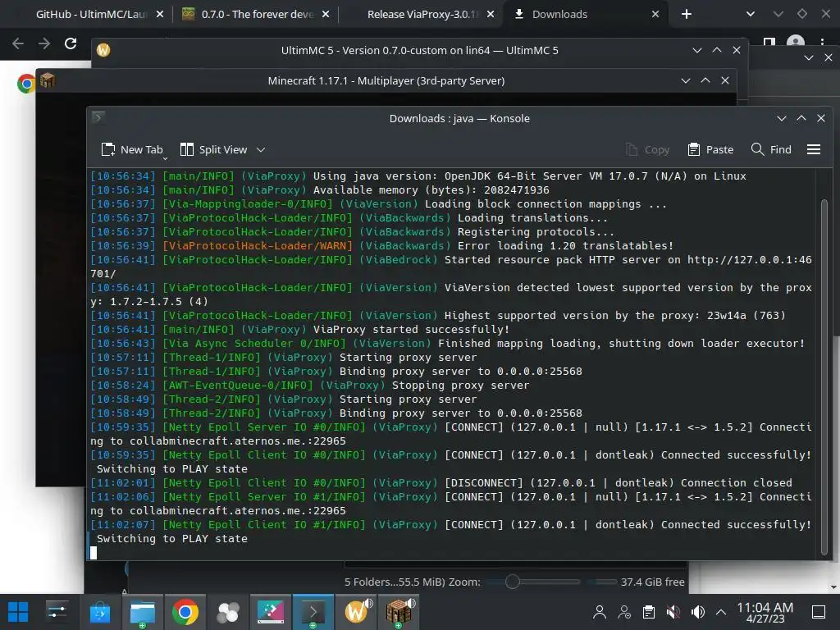The width and height of the screenshot is (840, 630).
Task: Close the Release ViaProxy tab
Action: pos(491,15)
